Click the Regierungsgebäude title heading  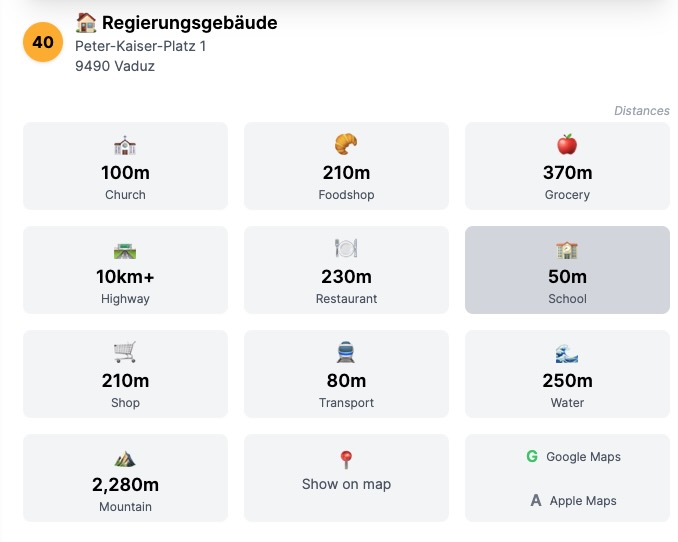[189, 23]
